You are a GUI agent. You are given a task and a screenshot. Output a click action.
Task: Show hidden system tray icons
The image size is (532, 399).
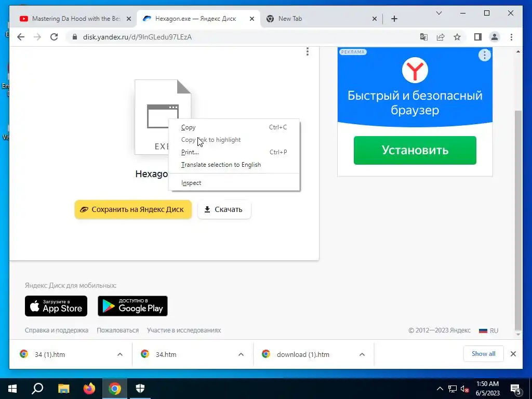coord(440,389)
